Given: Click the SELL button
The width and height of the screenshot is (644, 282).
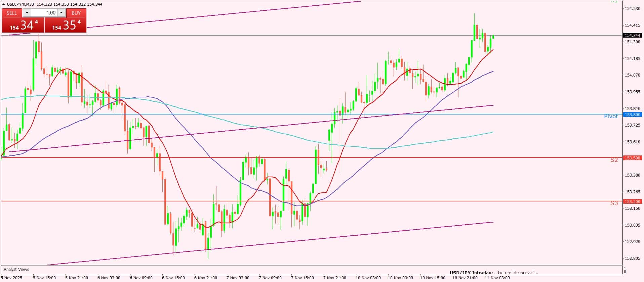Looking at the screenshot, I should (12, 13).
